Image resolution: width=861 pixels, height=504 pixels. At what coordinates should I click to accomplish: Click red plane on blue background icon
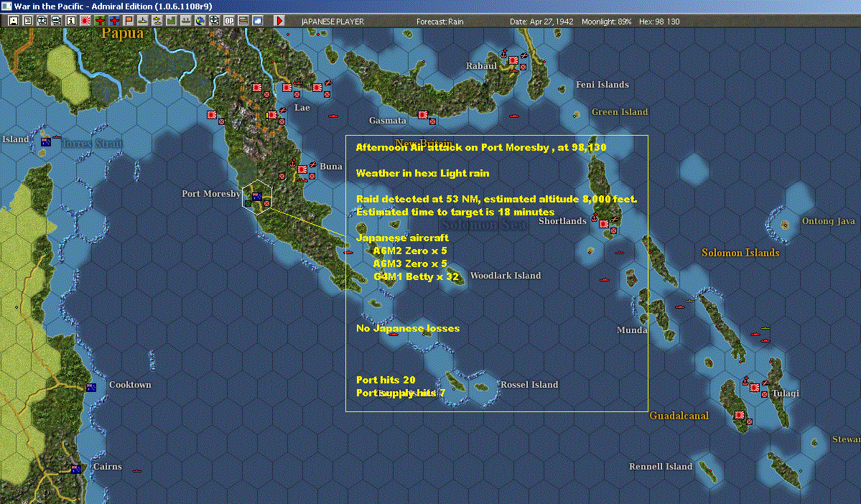click(x=113, y=21)
